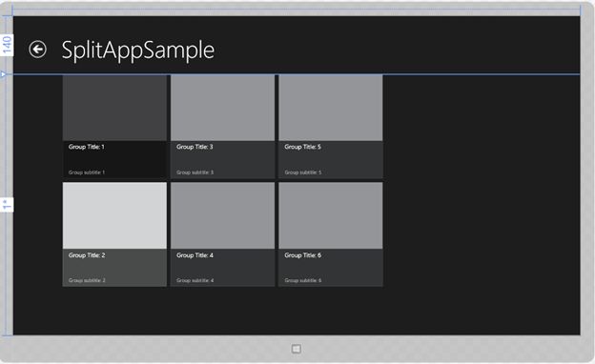Click Group subtitle: 1 label
This screenshot has width=595, height=364.
[x=87, y=172]
